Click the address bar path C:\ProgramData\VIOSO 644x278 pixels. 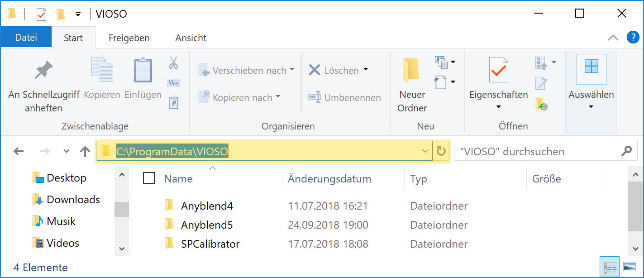172,151
